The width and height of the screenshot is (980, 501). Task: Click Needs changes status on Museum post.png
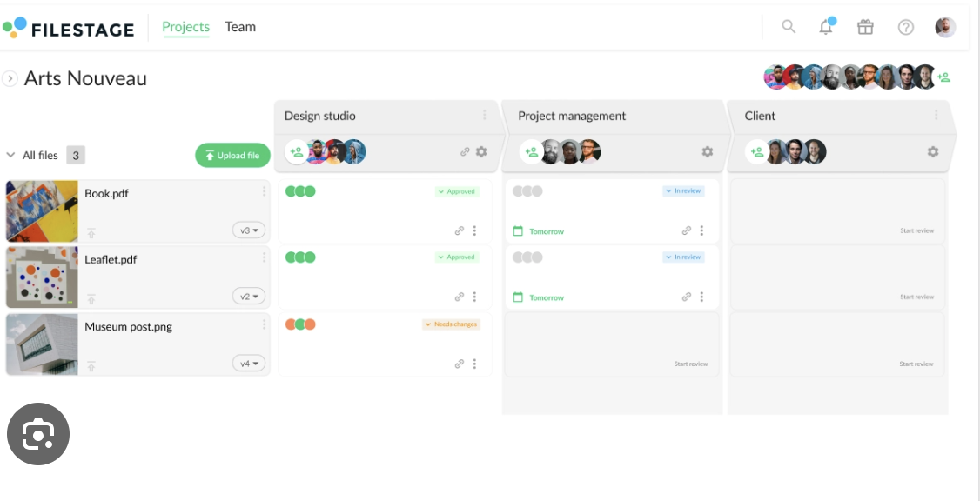click(451, 324)
